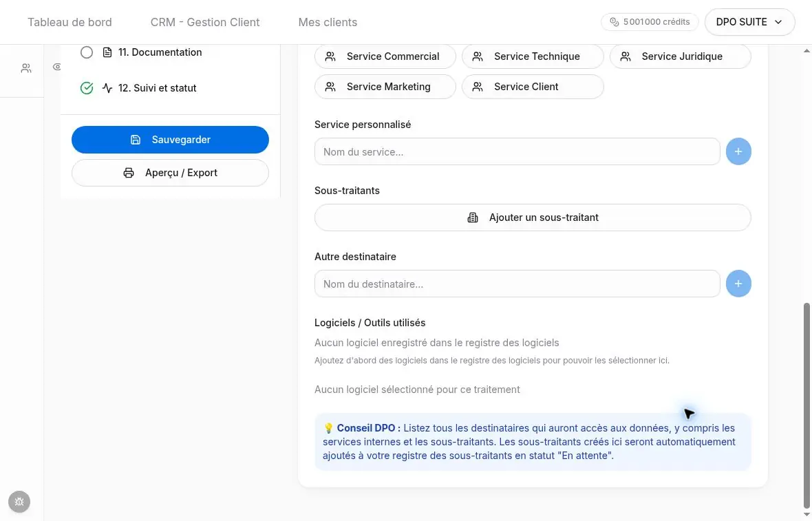This screenshot has width=812, height=521.
Task: Open Mes clients tab
Action: (328, 22)
